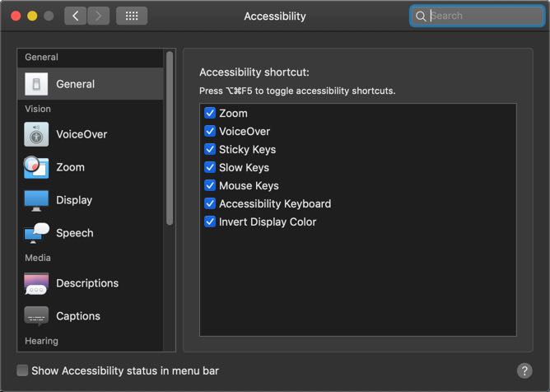Toggle the Accessibility Keyboard checkbox
Screen dimensions: 550x392
(x=210, y=204)
